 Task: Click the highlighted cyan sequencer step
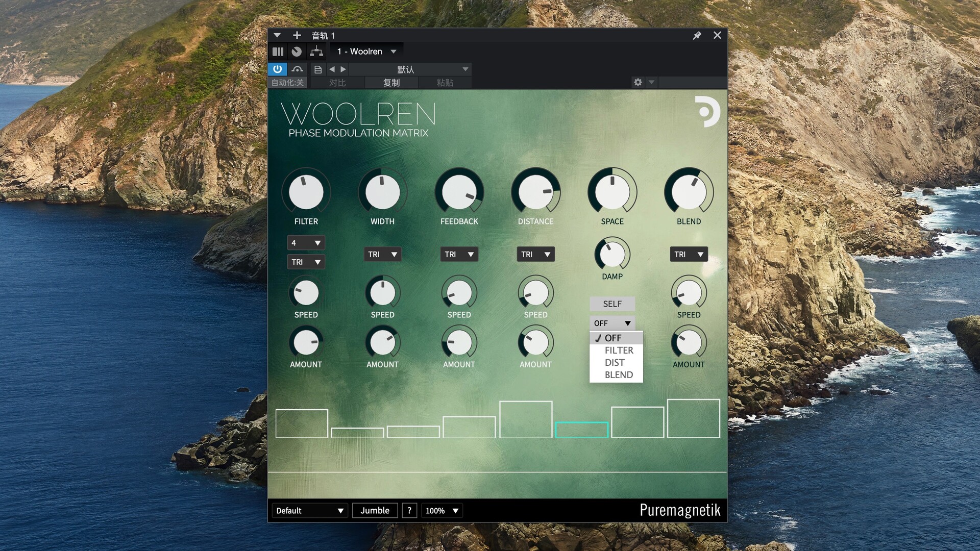click(581, 430)
